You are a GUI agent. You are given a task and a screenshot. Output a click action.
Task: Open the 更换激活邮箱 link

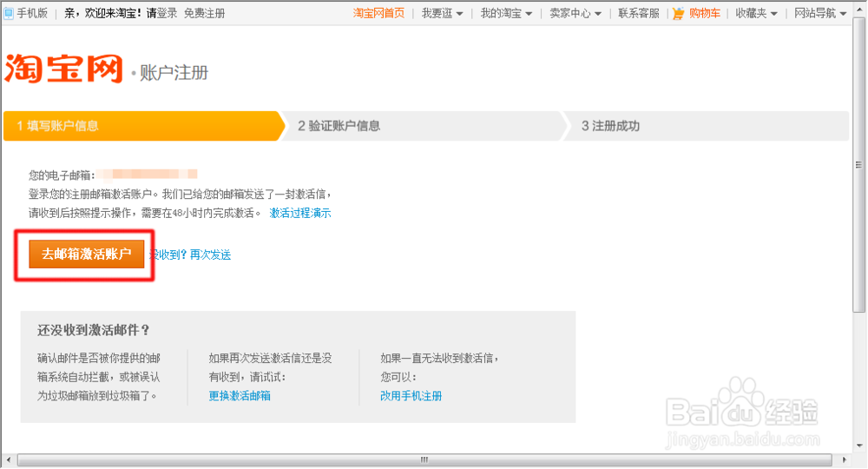[x=240, y=396]
